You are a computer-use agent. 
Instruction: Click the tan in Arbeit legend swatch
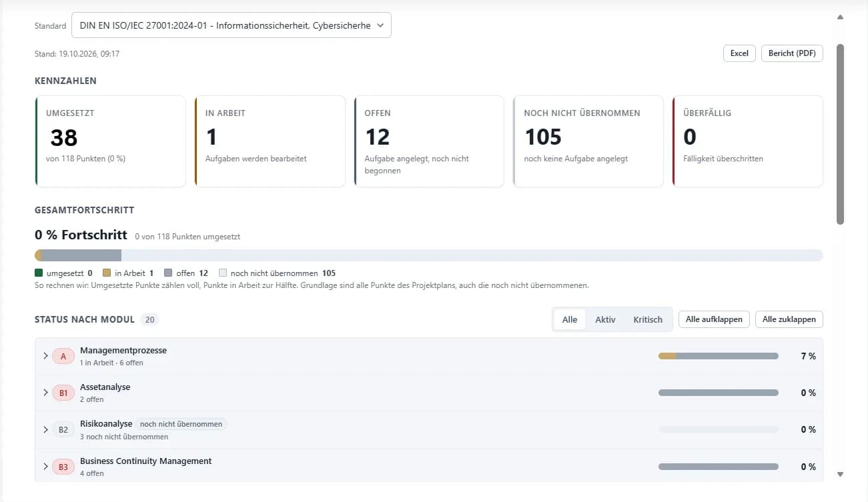[107, 273]
